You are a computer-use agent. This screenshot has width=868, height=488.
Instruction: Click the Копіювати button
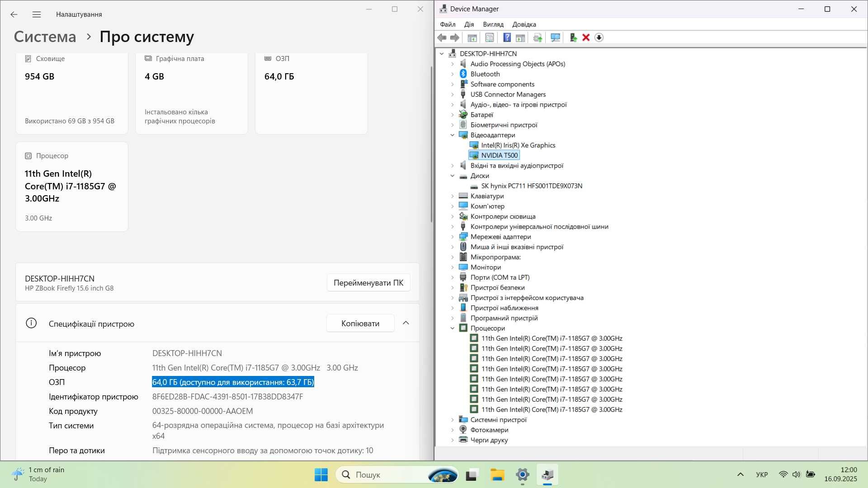tap(360, 324)
